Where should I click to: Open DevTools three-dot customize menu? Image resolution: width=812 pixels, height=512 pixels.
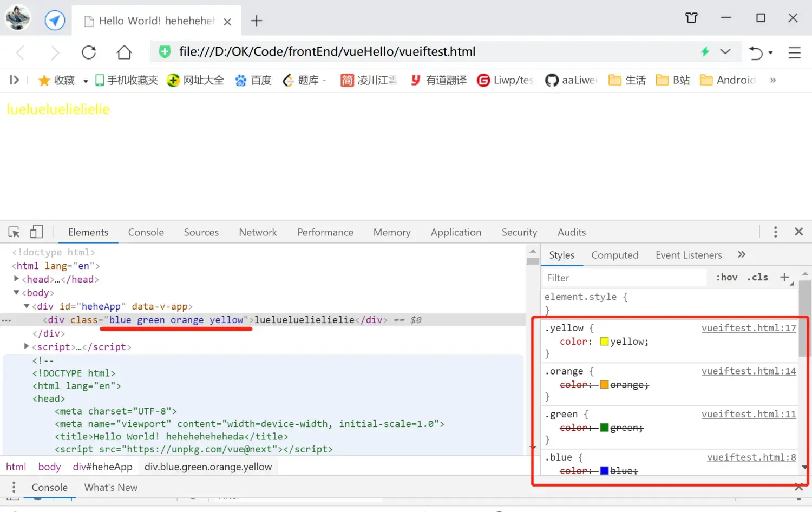[x=776, y=232]
